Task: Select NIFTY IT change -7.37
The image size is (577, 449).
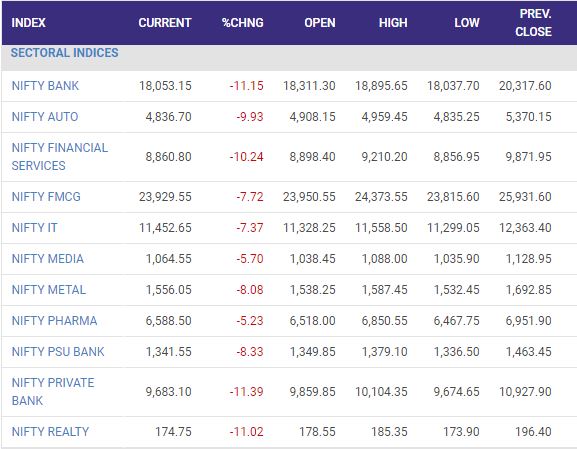Action: 250,227
